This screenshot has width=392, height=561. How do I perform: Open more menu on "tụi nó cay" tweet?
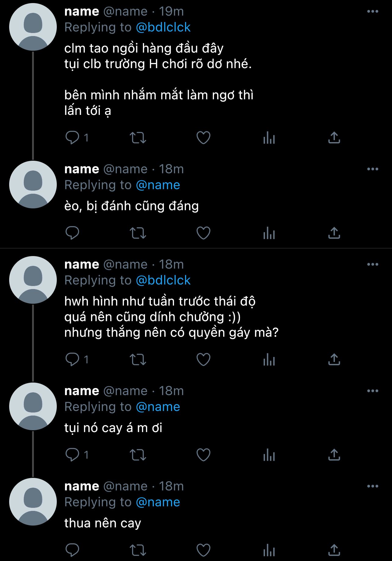pyautogui.click(x=372, y=391)
